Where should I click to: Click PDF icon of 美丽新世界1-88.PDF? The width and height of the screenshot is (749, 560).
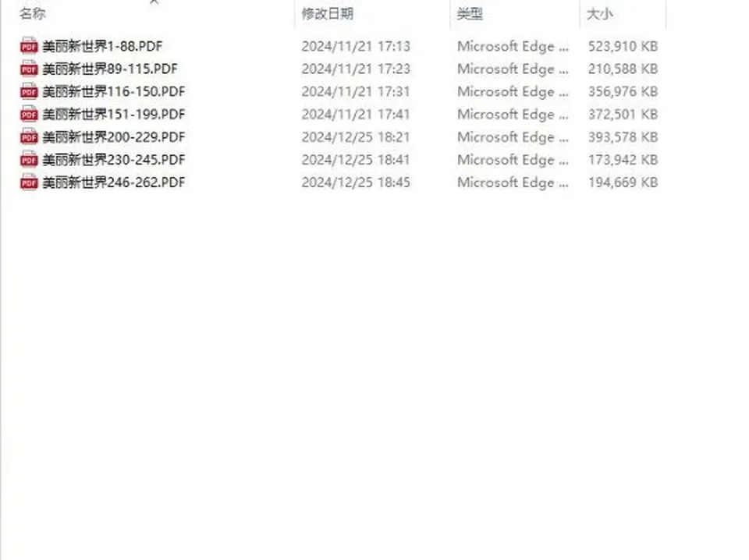click(x=29, y=46)
